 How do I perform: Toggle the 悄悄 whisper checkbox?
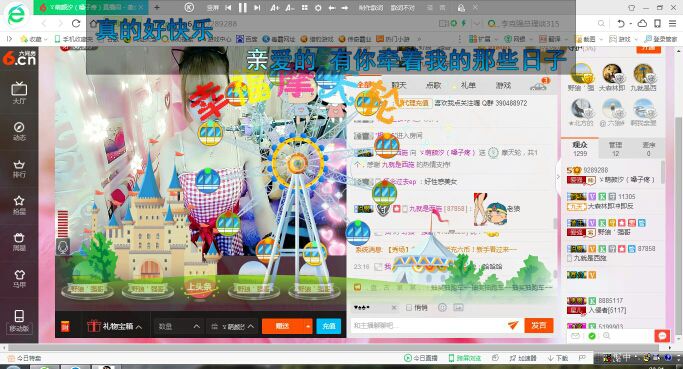pyautogui.click(x=409, y=308)
